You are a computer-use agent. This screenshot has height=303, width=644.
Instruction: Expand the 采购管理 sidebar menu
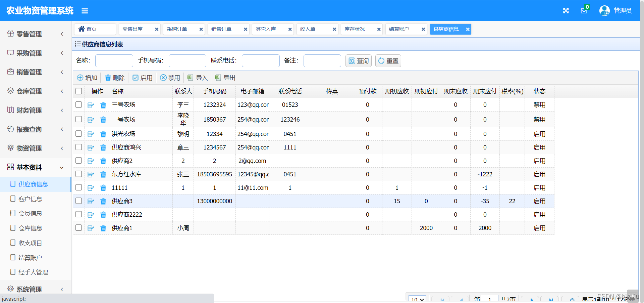click(36, 53)
